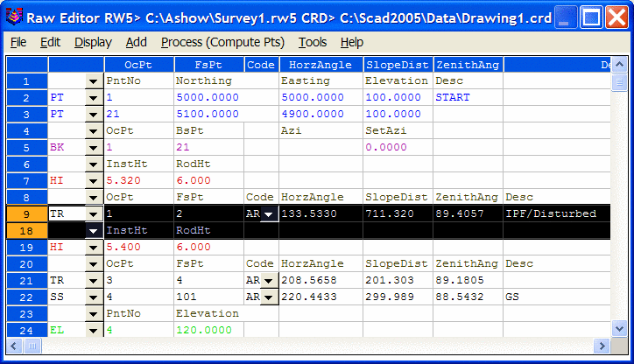The image size is (634, 364).
Task: Click the START description cell
Action: (468, 97)
